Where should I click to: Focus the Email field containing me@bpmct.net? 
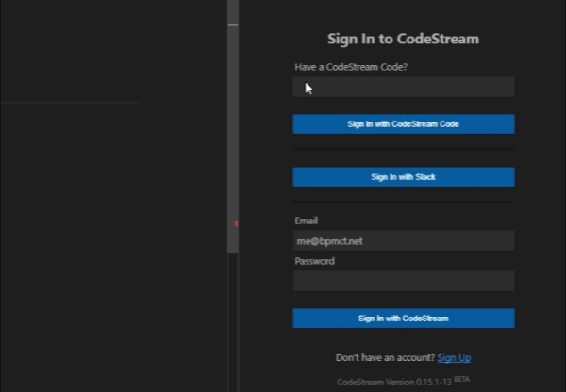coord(404,241)
